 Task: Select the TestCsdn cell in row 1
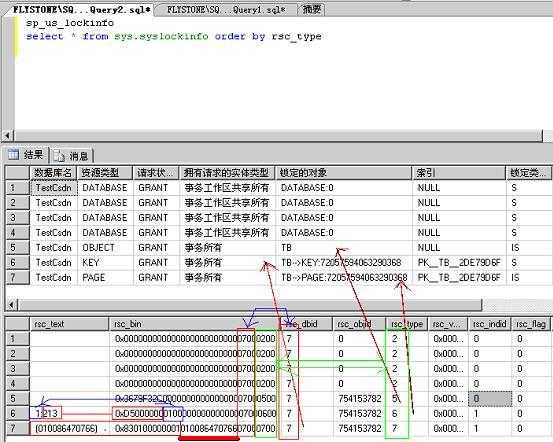[x=53, y=188]
